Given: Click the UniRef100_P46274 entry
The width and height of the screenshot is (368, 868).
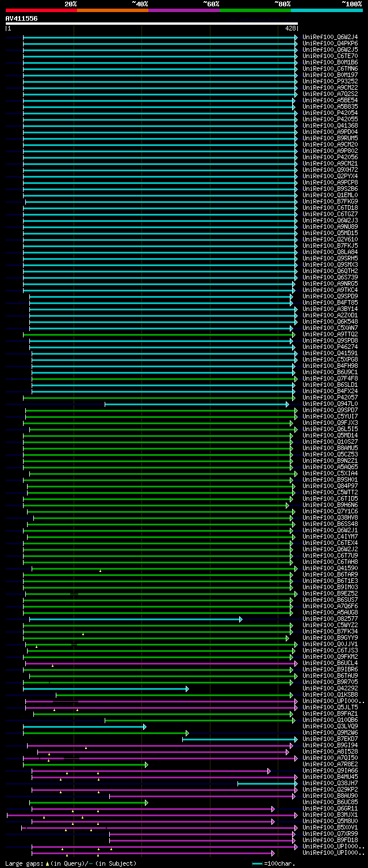Looking at the screenshot, I should point(330,347).
